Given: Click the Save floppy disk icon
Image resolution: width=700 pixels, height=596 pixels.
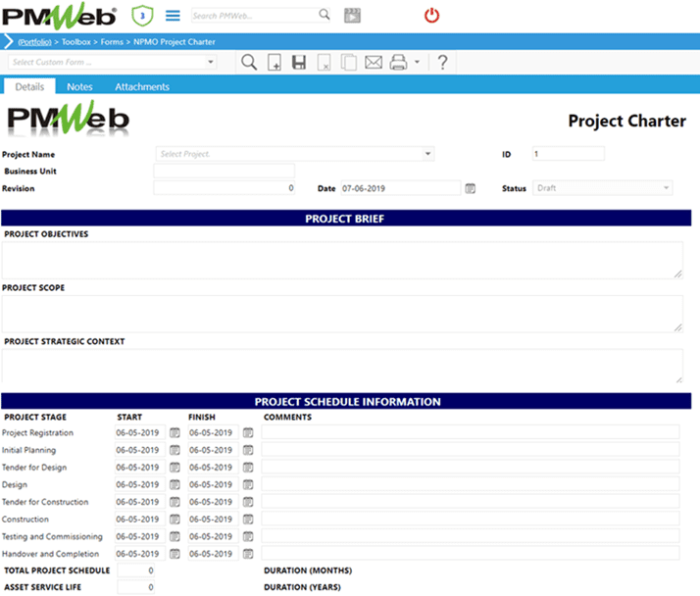Looking at the screenshot, I should point(299,63).
